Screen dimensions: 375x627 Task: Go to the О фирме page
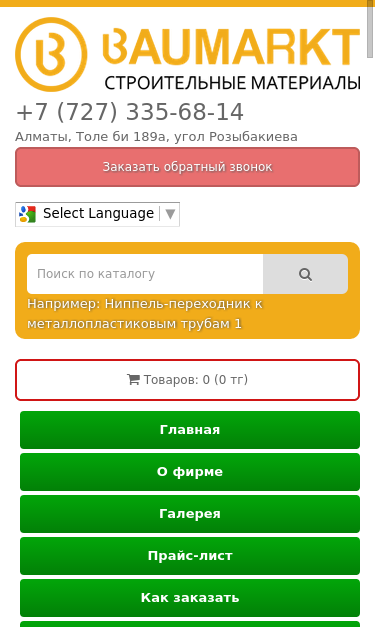190,472
